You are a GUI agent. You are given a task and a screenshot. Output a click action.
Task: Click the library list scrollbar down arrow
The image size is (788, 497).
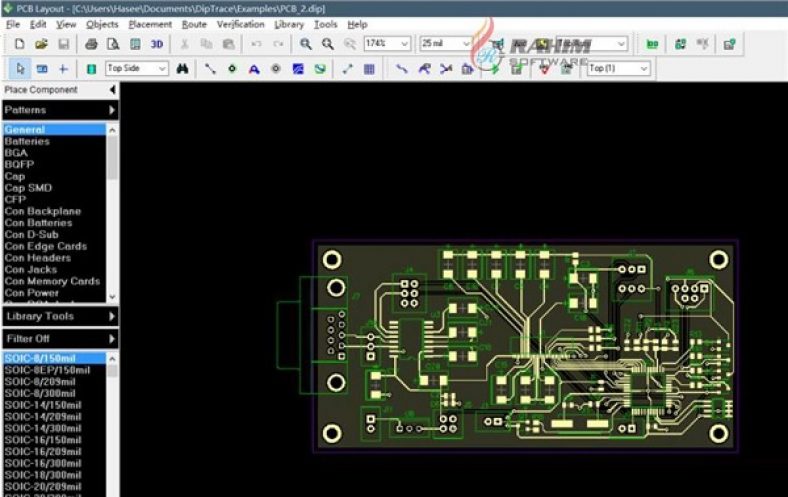click(x=112, y=296)
